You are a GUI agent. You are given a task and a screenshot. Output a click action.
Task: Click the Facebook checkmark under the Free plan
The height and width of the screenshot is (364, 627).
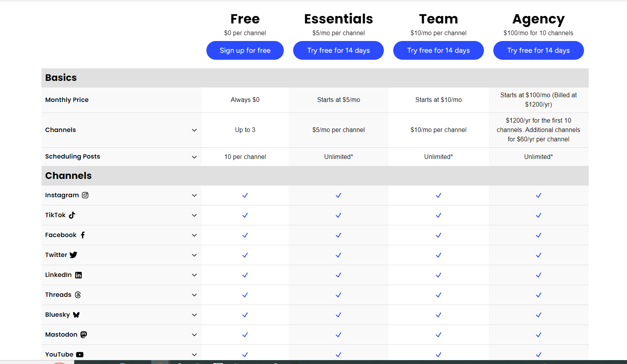(245, 235)
